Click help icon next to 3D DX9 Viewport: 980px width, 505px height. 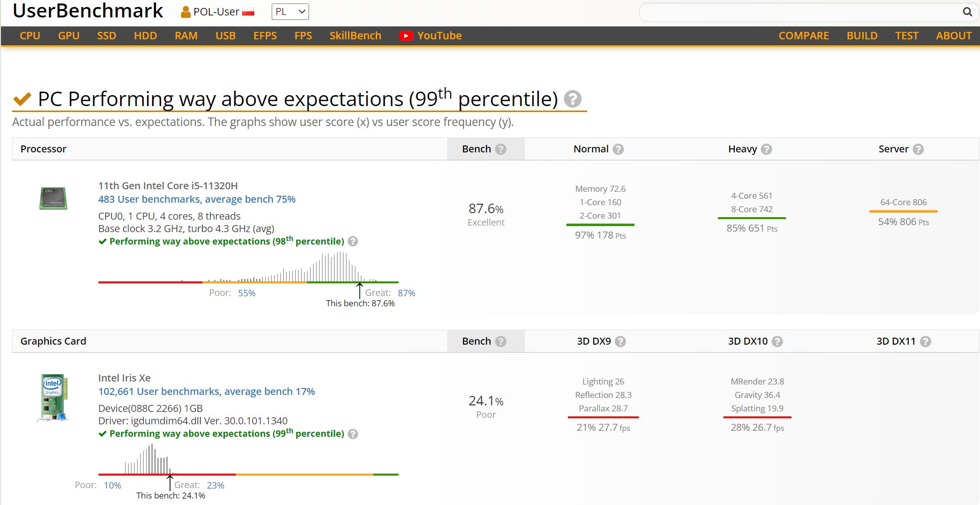coord(620,342)
